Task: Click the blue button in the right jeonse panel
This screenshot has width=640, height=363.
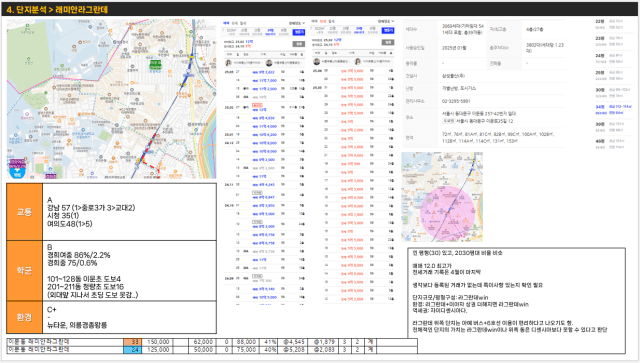Action: [x=388, y=30]
